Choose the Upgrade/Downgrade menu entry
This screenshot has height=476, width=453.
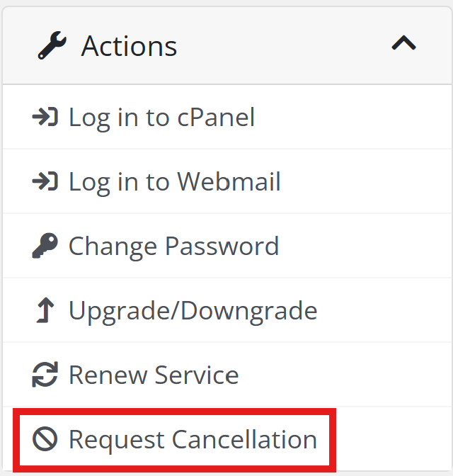[193, 310]
